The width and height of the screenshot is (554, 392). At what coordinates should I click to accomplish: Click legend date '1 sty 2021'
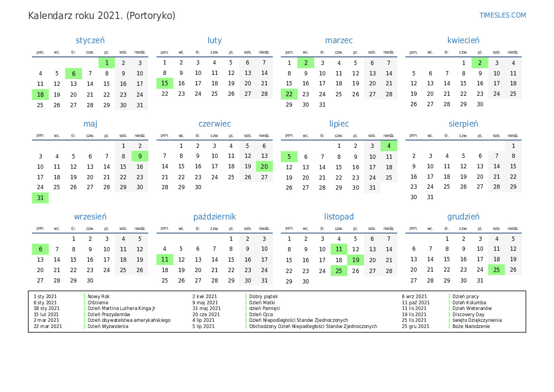(x=45, y=297)
